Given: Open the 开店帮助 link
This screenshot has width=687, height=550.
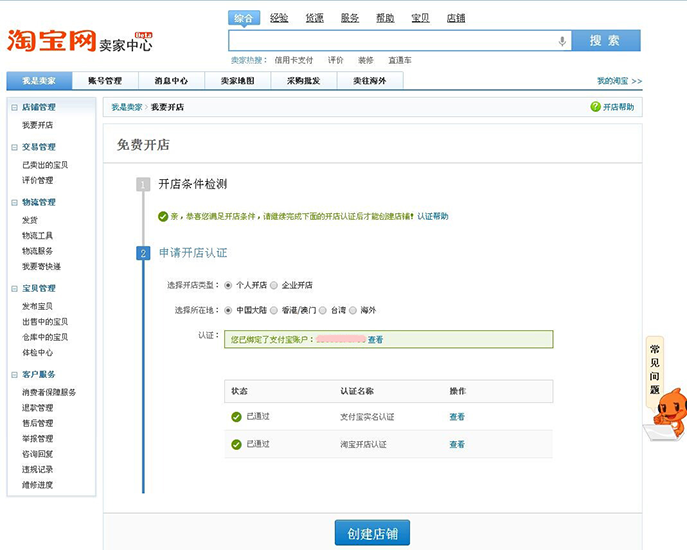Looking at the screenshot, I should tap(618, 107).
